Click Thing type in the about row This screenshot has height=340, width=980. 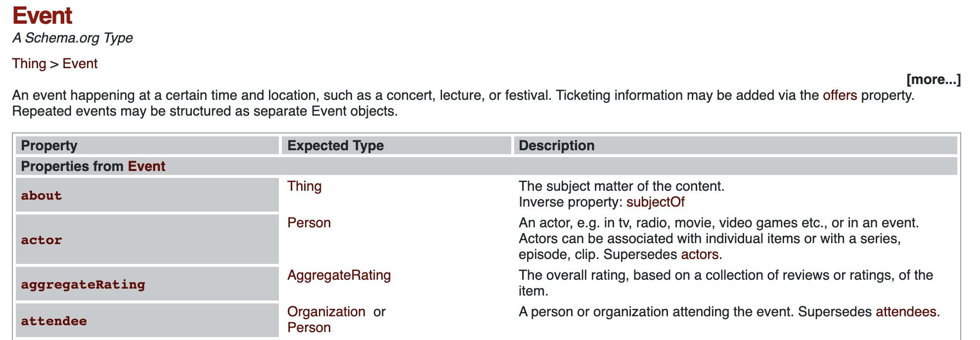pyautogui.click(x=305, y=186)
